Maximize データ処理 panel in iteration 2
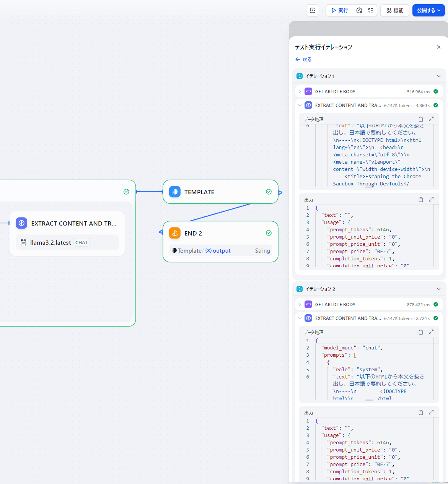Viewport: 448px width, 484px height. pyautogui.click(x=431, y=332)
